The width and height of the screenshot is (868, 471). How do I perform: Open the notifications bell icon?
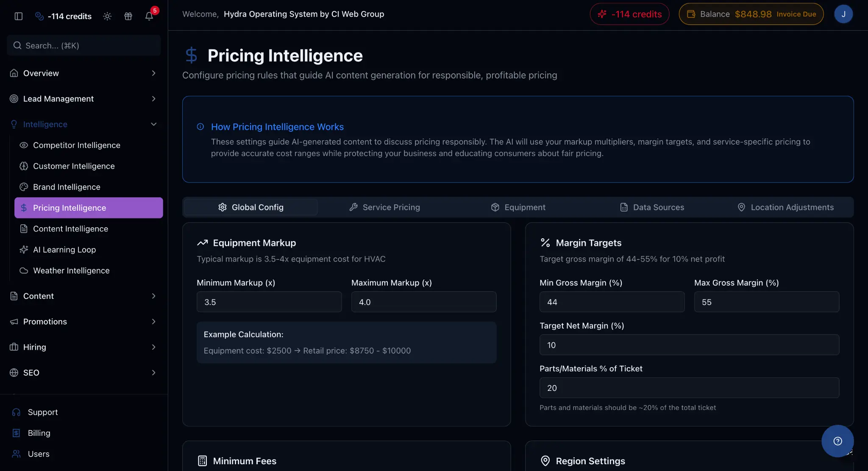(x=149, y=16)
